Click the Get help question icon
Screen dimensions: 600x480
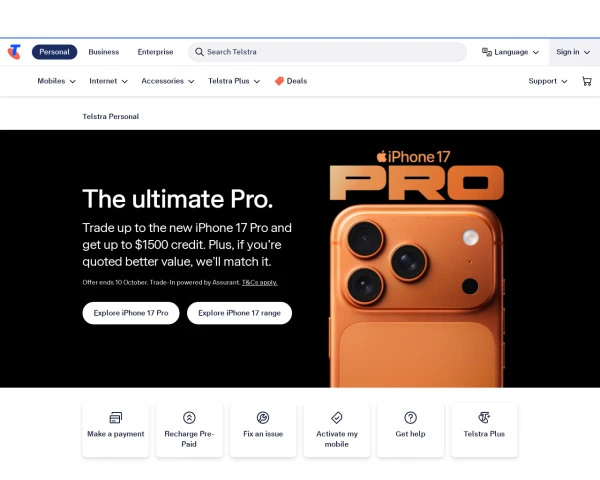click(x=411, y=417)
